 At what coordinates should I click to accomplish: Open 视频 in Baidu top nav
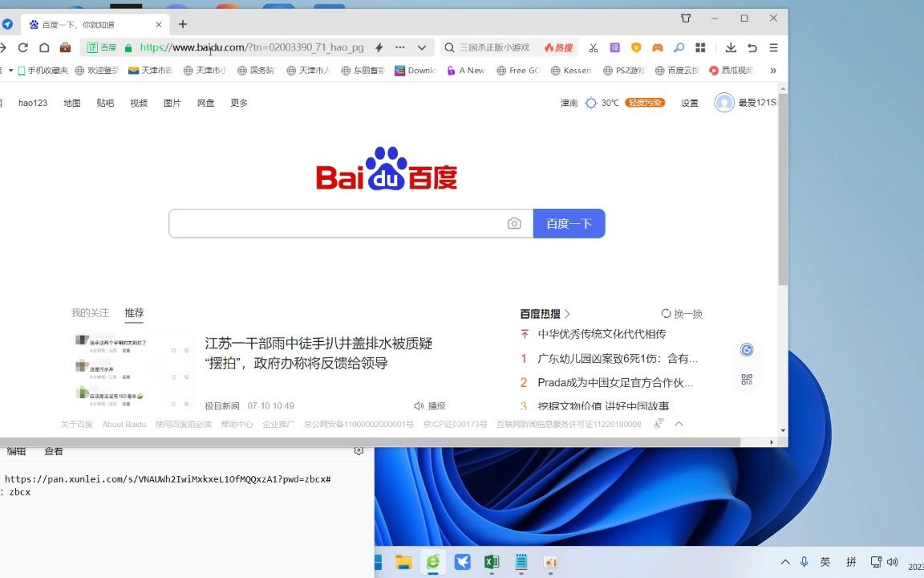tap(139, 103)
